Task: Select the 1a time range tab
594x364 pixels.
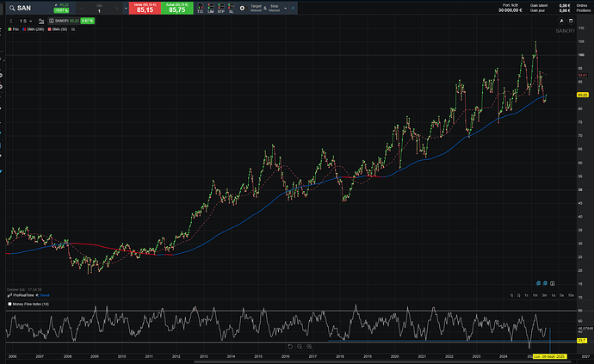Action: (x=552, y=296)
